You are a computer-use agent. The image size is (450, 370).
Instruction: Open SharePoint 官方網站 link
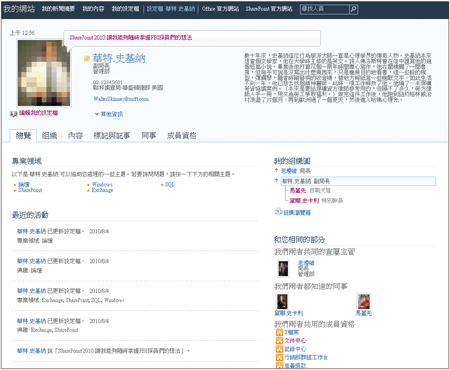pyautogui.click(x=269, y=9)
